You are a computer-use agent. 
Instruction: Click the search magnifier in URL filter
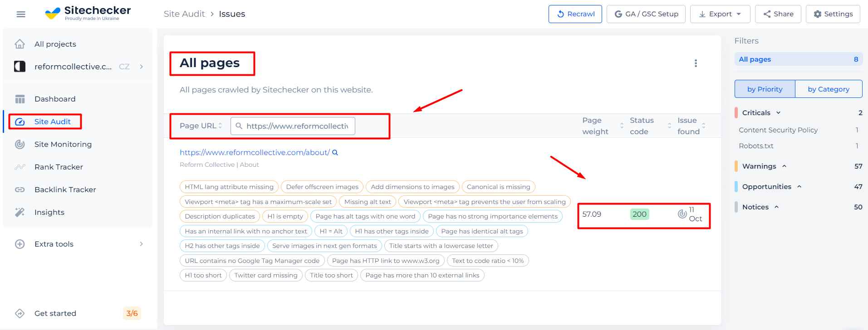239,126
